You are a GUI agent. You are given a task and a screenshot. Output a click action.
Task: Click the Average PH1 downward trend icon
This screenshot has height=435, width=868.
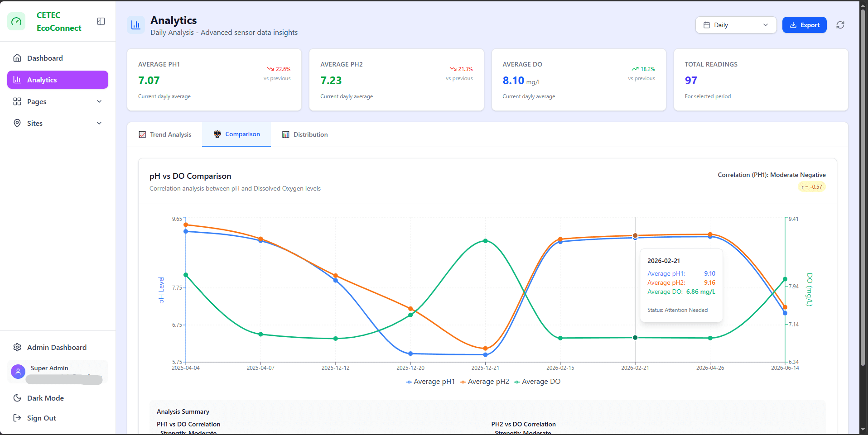pos(270,69)
